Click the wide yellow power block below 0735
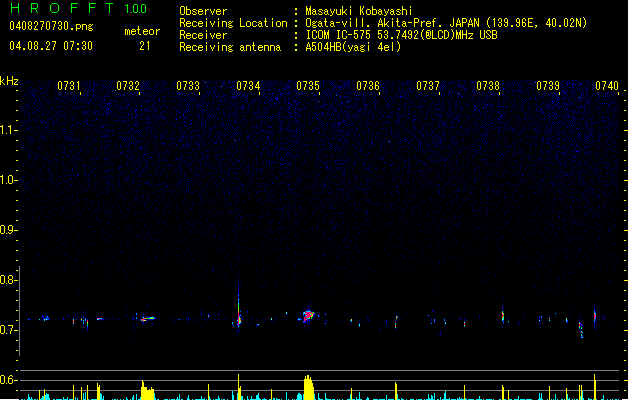Image resolution: width=629 pixels, height=400 pixels. coord(308,387)
